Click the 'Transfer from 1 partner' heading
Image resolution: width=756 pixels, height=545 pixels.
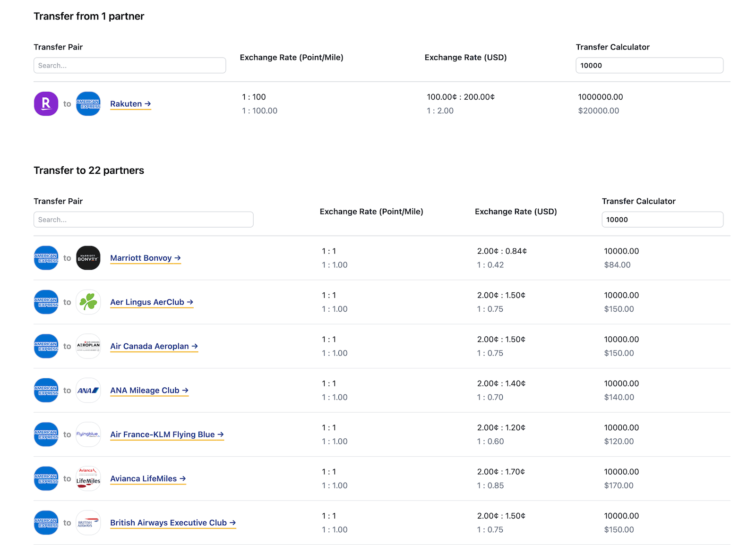click(x=89, y=16)
